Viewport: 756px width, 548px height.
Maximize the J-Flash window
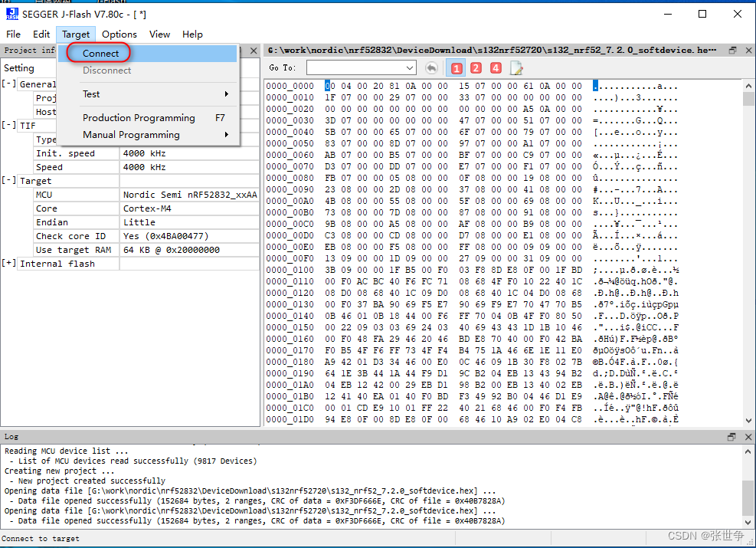click(702, 14)
